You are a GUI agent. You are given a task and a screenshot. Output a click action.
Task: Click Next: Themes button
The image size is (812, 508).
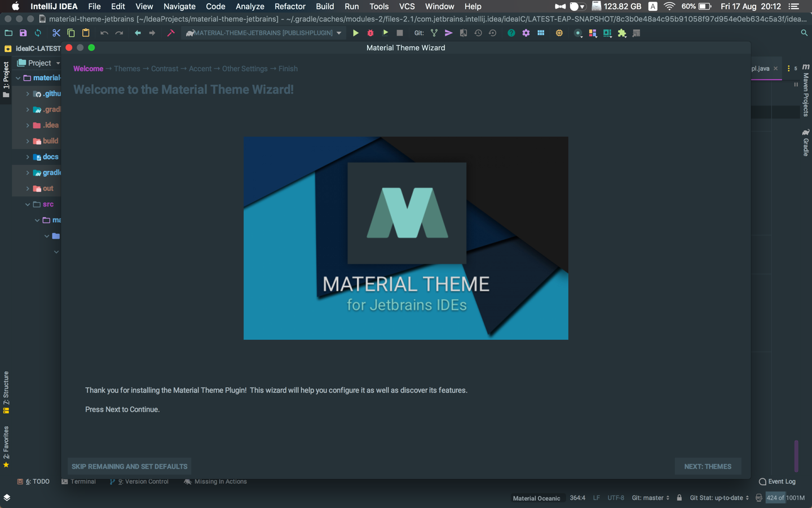(x=708, y=466)
